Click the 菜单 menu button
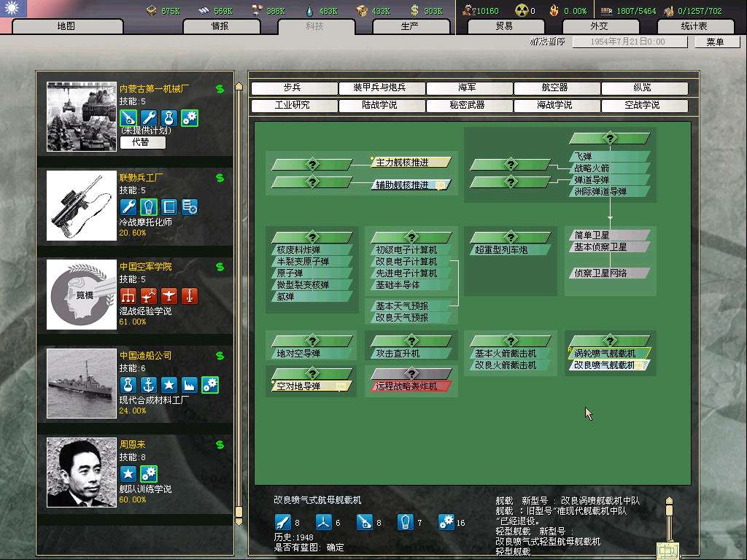This screenshot has width=747, height=560. [717, 42]
